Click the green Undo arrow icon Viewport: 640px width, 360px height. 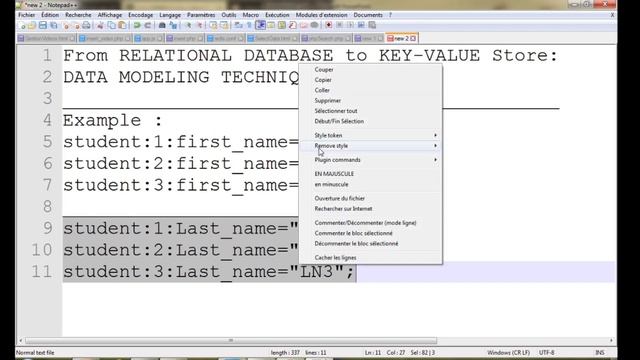[x=137, y=25]
